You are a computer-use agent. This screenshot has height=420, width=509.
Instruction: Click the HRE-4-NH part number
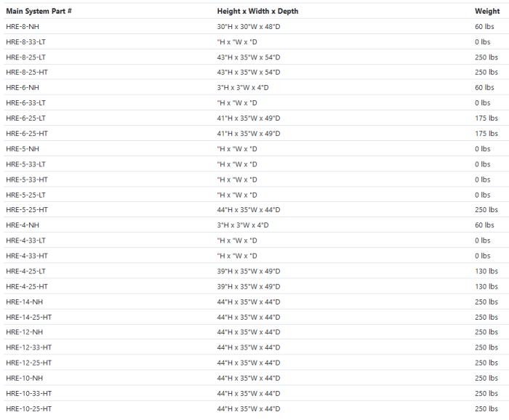(x=23, y=225)
